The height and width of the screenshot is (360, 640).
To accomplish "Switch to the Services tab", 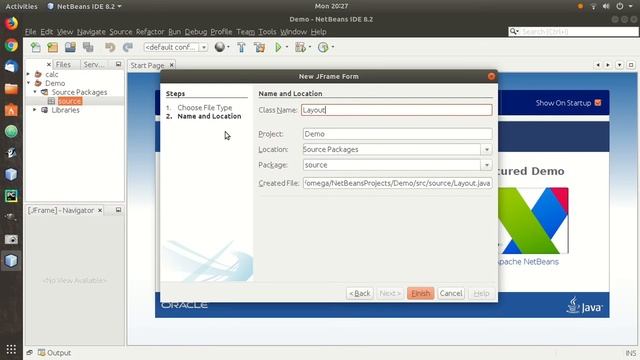I will tap(94, 64).
